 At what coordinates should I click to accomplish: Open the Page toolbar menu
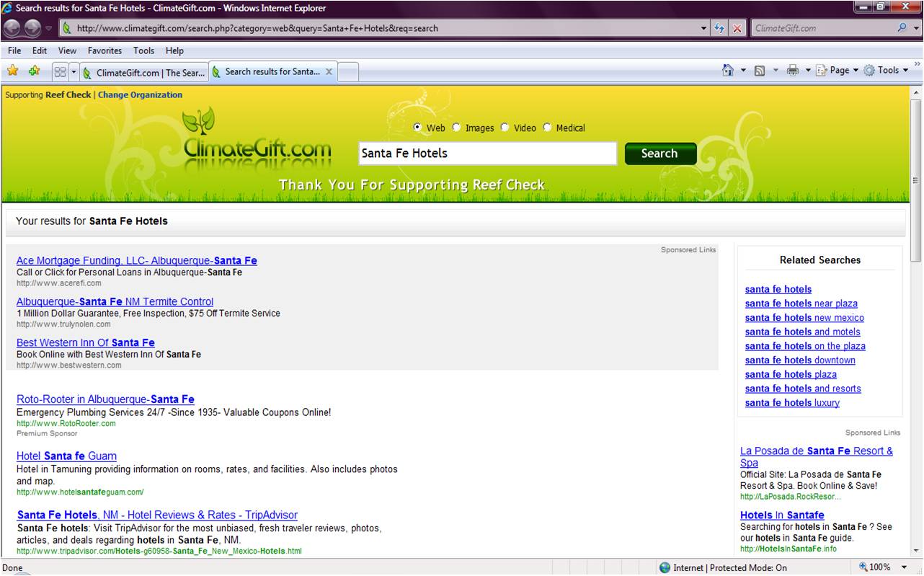point(837,71)
